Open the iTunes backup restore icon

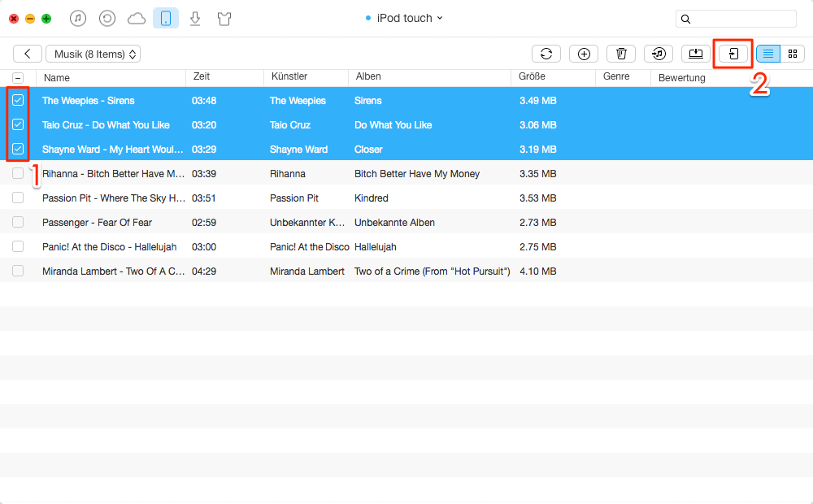click(x=107, y=19)
